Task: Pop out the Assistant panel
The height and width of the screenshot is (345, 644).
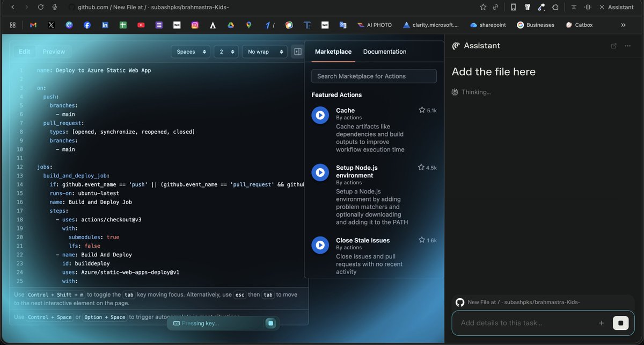Action: (614, 46)
